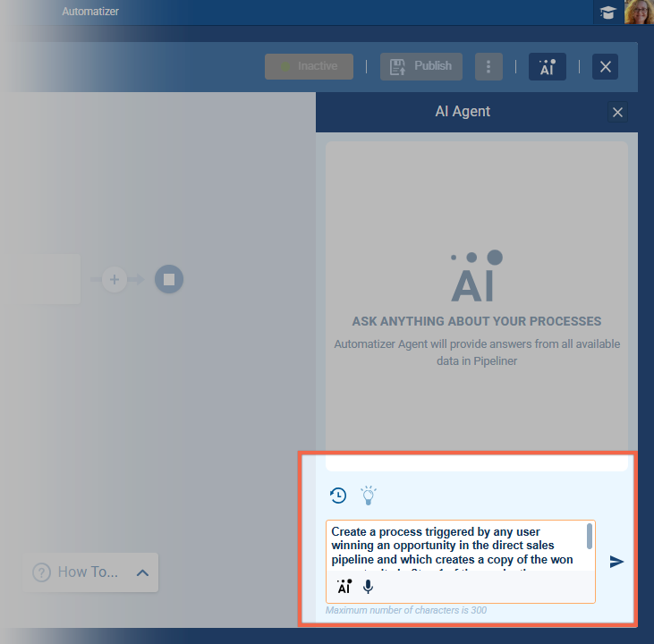
Task: Click the send arrow to submit prompt
Action: pos(616,562)
